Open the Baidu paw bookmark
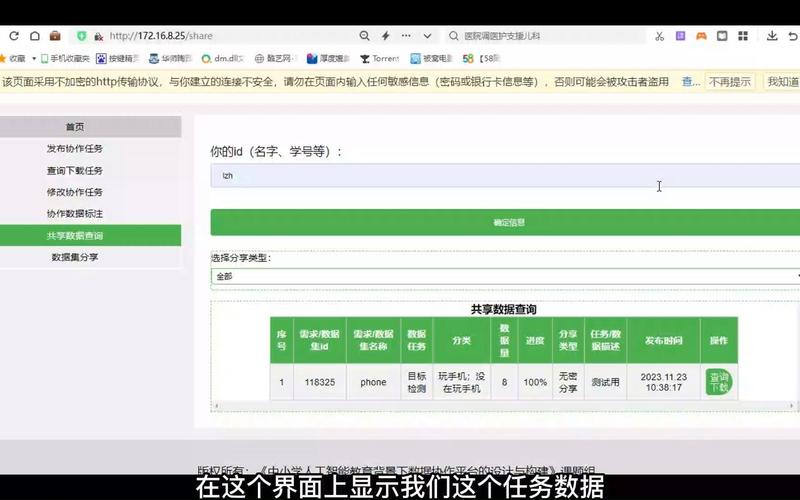 coord(118,59)
